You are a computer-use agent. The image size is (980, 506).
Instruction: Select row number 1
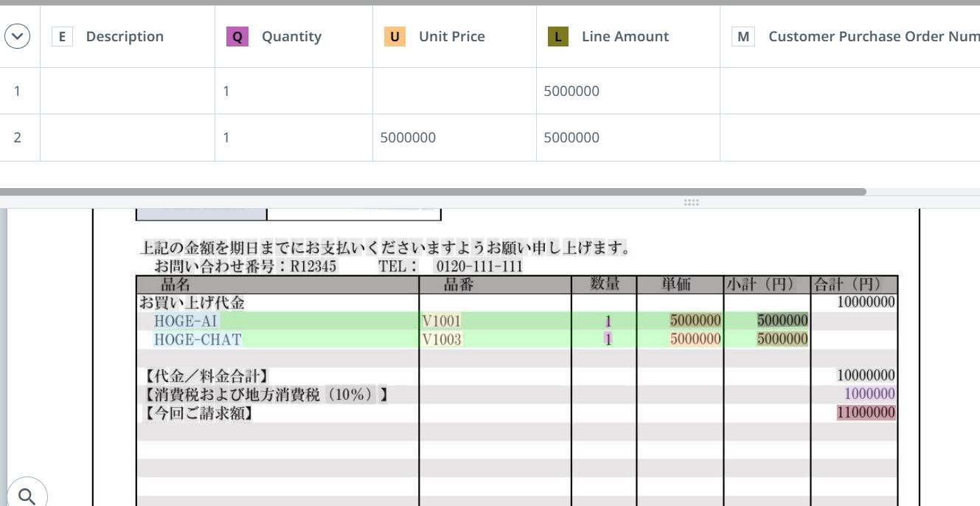[17, 91]
